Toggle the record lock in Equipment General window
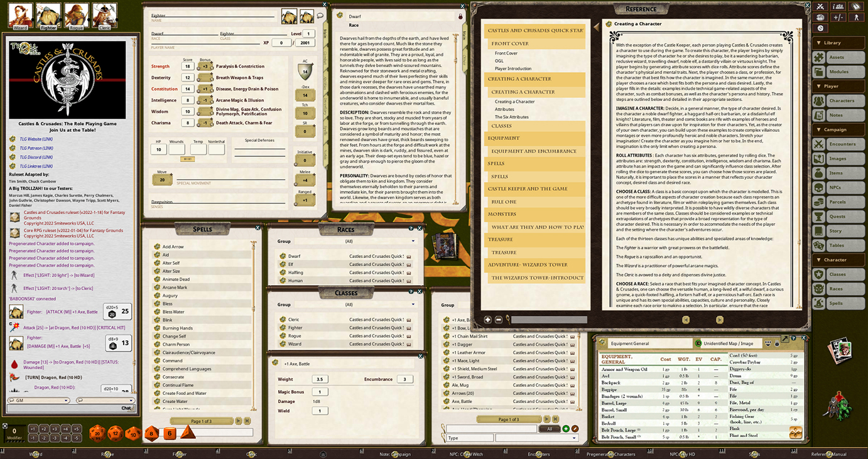This screenshot has height=459, width=868. 777,343
